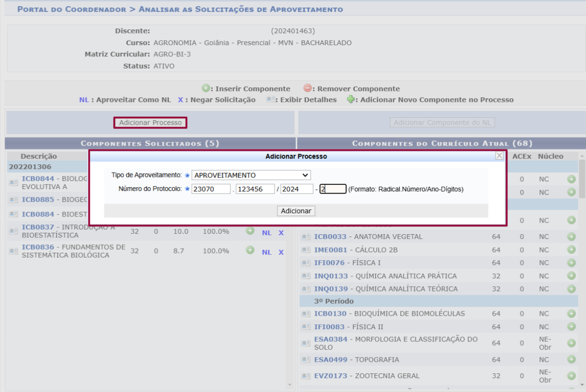Click insert icon in ICB0836 Fundamentos row
Screen dimensions: 586x392
point(250,250)
